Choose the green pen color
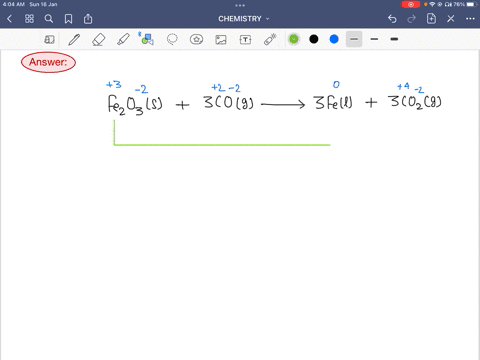The height and width of the screenshot is (360, 480). [x=294, y=39]
